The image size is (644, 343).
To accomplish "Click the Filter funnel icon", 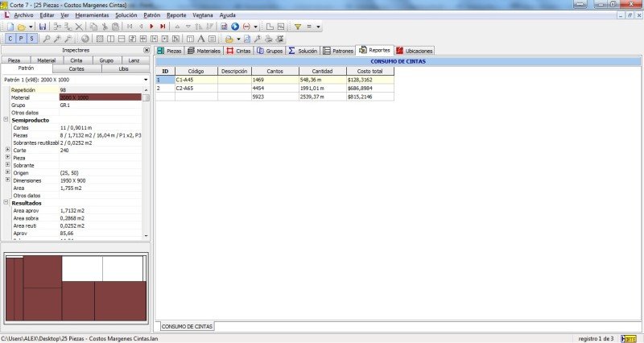I will click(297, 27).
